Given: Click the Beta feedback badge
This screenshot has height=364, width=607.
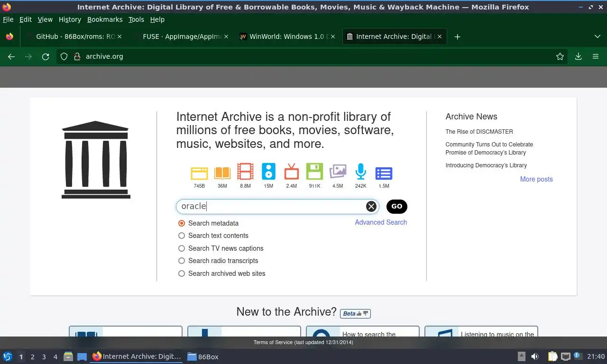Looking at the screenshot, I should (x=355, y=313).
